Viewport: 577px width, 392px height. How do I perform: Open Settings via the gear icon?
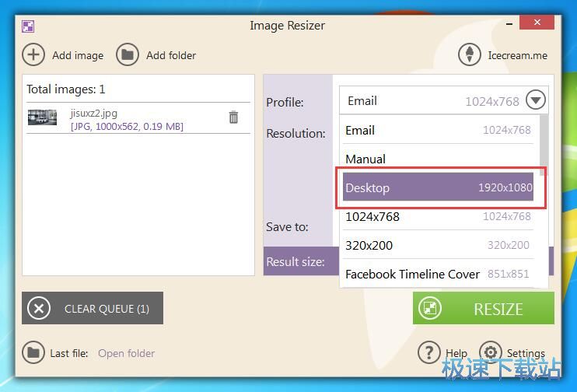[x=490, y=352]
